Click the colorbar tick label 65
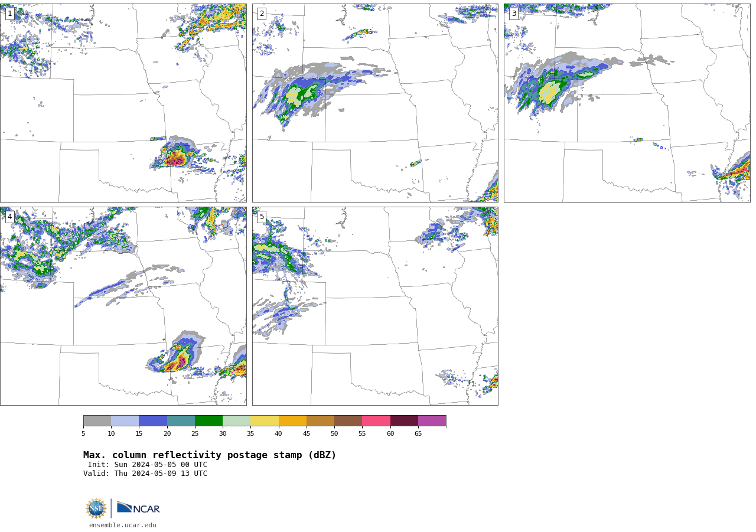 418,434
